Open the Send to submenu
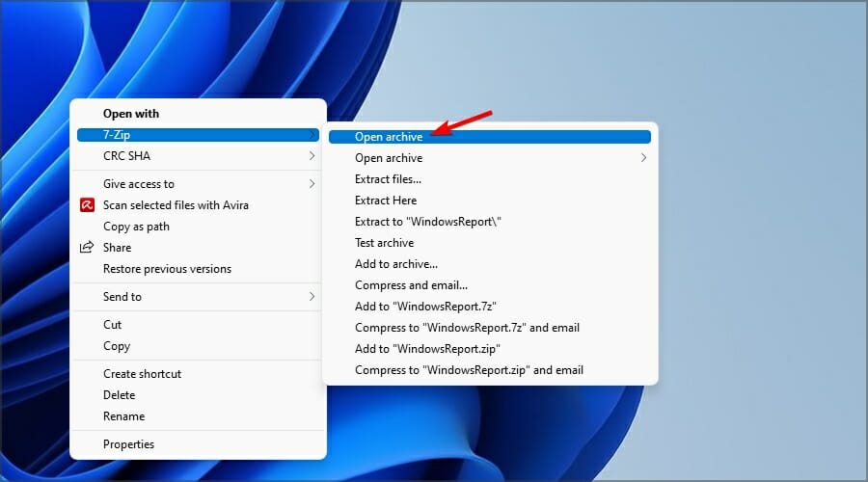Screen dimensions: 868x482 (x=198, y=297)
